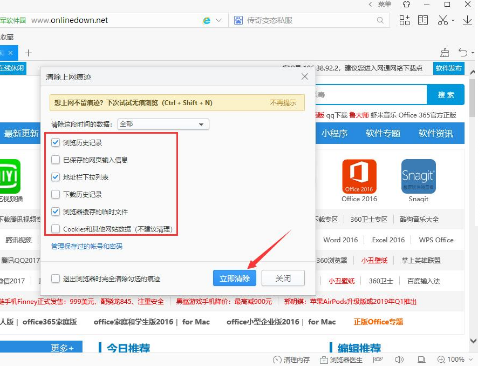Screen dimensions: 480x366
Task: Check the download history records option
Action: (55, 194)
